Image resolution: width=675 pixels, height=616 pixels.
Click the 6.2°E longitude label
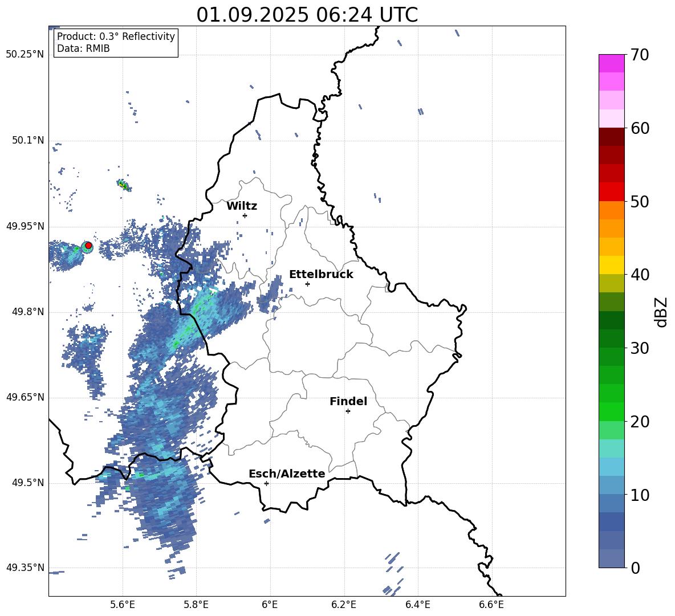(344, 605)
